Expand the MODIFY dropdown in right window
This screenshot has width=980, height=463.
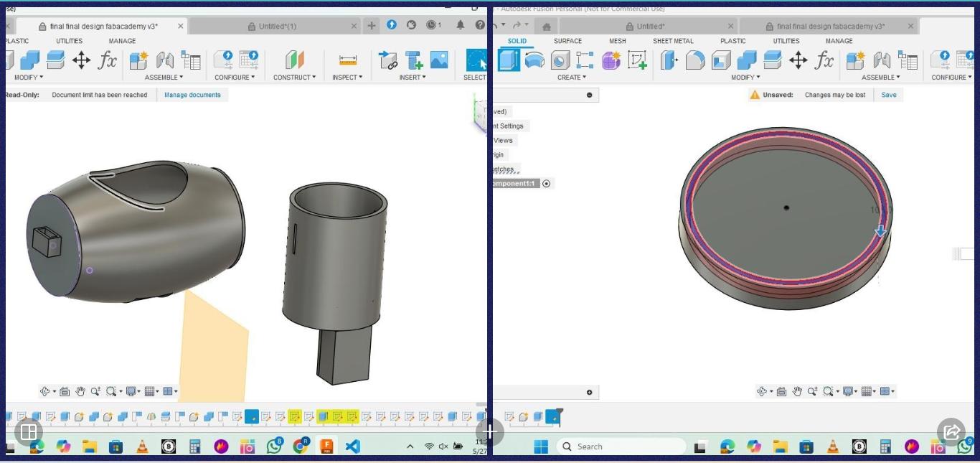pos(745,77)
